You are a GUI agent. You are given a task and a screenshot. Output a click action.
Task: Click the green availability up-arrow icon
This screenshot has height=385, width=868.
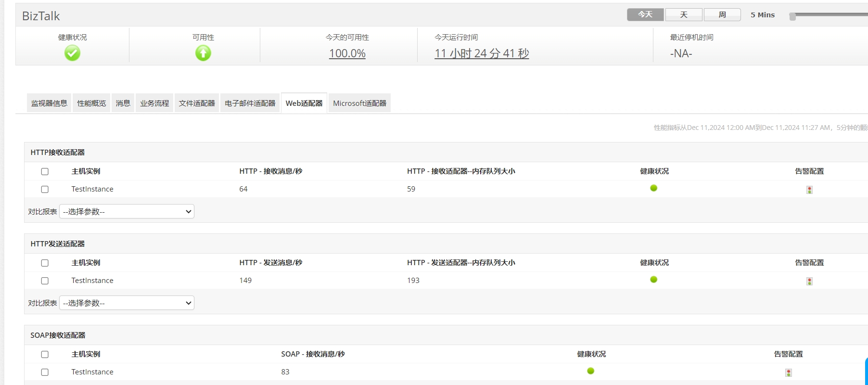pyautogui.click(x=203, y=53)
